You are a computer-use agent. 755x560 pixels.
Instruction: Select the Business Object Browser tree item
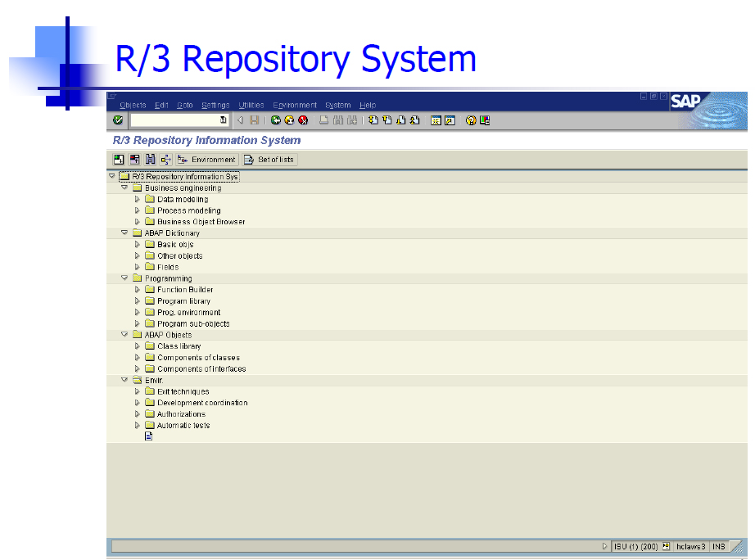201,222
